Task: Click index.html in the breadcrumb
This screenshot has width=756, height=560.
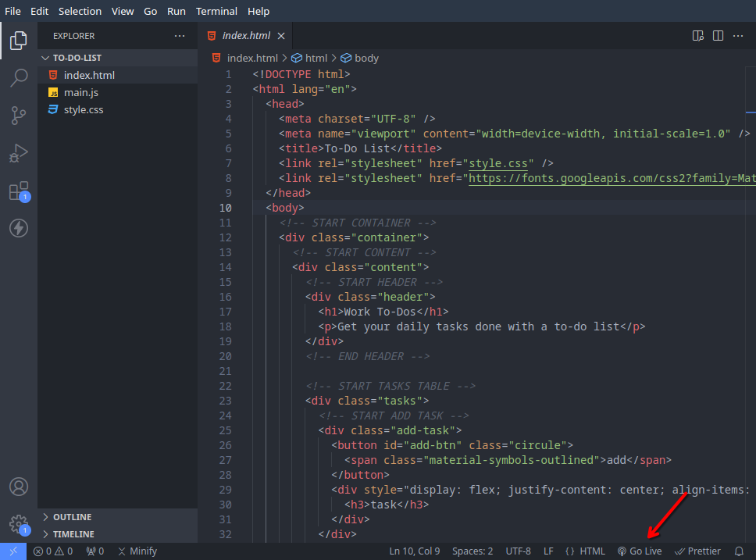Action: pyautogui.click(x=252, y=58)
